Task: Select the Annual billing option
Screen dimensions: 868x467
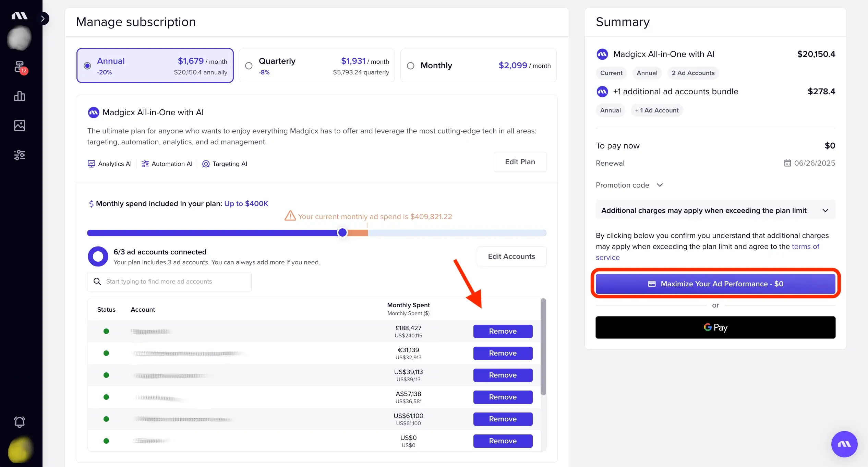Action: point(155,65)
